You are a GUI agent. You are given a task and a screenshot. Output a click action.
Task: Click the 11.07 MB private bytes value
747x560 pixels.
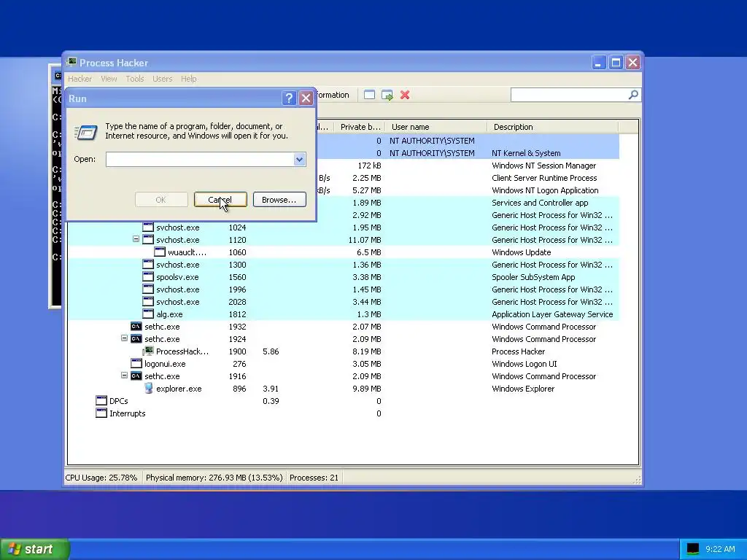(x=365, y=240)
